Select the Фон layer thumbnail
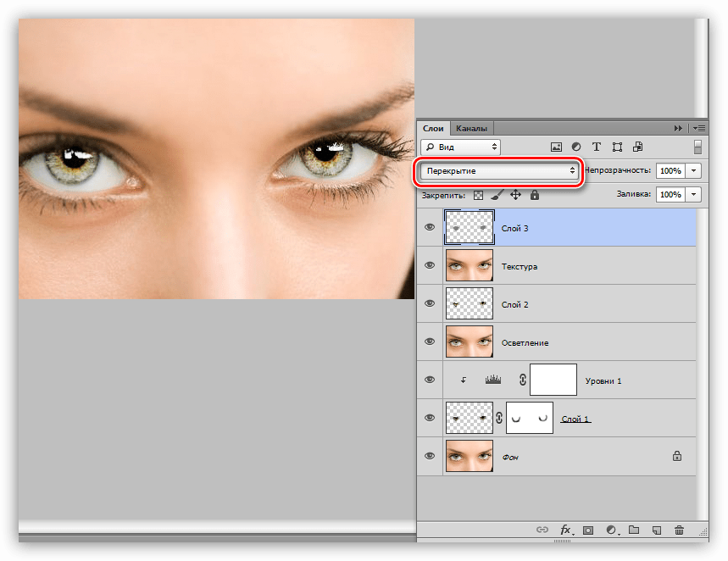 [x=470, y=456]
